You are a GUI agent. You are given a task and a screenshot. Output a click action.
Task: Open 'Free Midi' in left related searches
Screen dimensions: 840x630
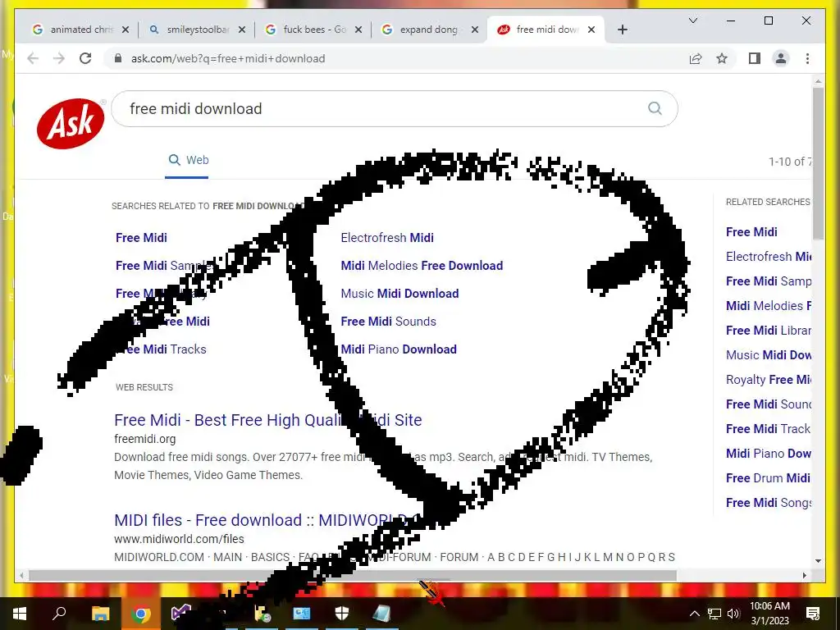click(x=141, y=238)
